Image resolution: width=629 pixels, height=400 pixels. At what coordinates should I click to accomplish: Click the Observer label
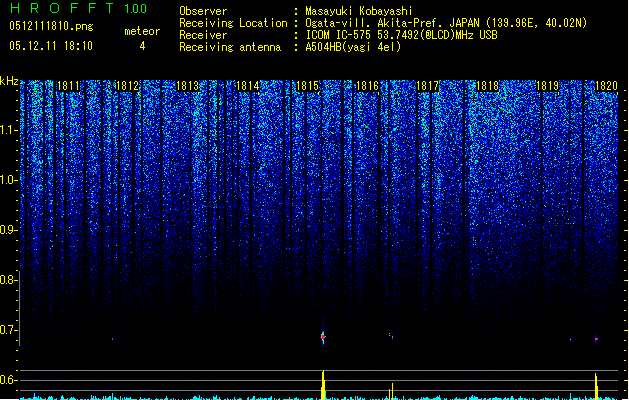tap(203, 11)
